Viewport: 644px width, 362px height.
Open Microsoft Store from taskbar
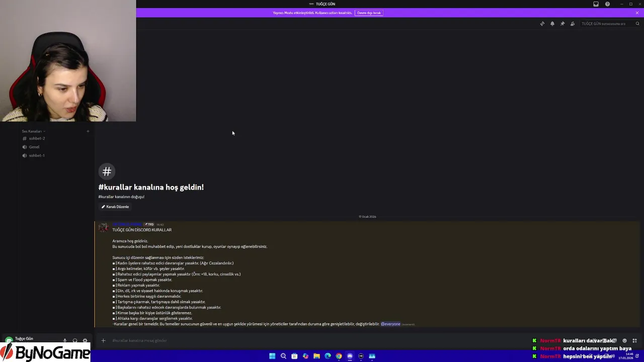tap(294, 356)
